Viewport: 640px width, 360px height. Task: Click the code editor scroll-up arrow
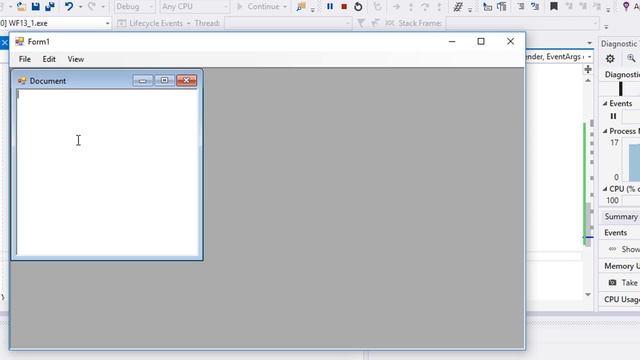pyautogui.click(x=588, y=80)
